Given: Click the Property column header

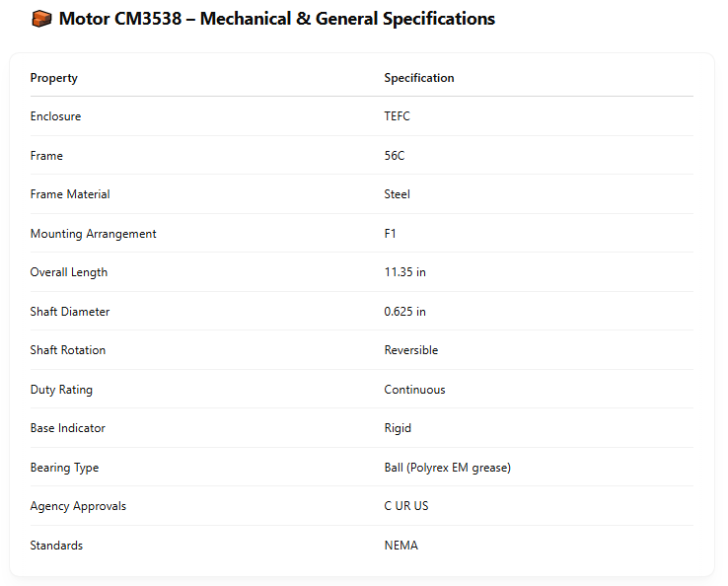Looking at the screenshot, I should [53, 78].
